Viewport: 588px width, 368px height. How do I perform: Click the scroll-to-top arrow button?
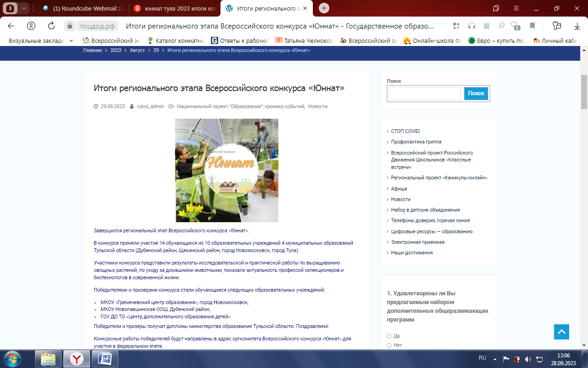[561, 332]
